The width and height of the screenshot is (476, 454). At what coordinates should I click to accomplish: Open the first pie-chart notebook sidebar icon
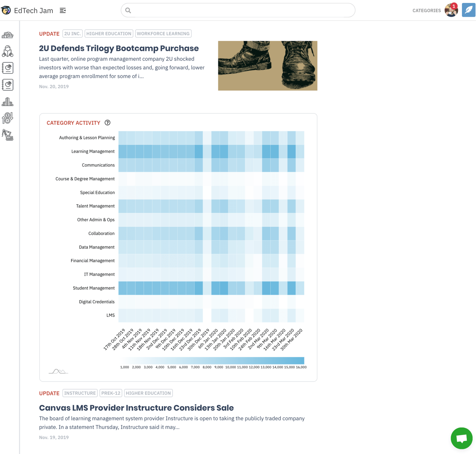7,68
